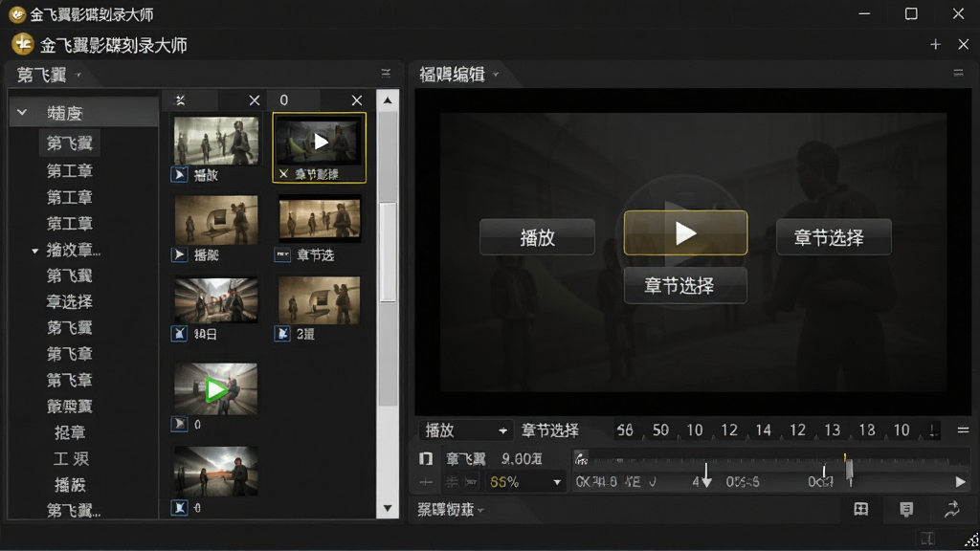Click 章节选择 button right of preview play button
The image size is (980, 551).
pos(834,237)
